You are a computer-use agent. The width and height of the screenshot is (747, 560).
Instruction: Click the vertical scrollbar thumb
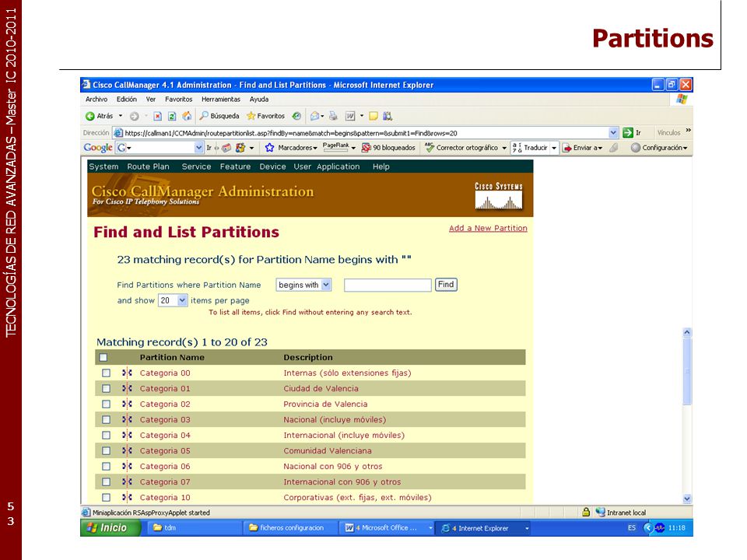coord(687,372)
